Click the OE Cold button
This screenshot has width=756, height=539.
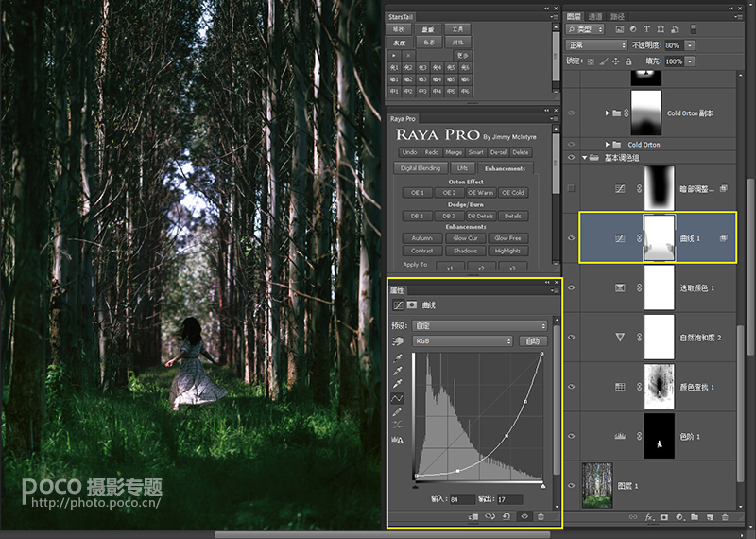512,193
